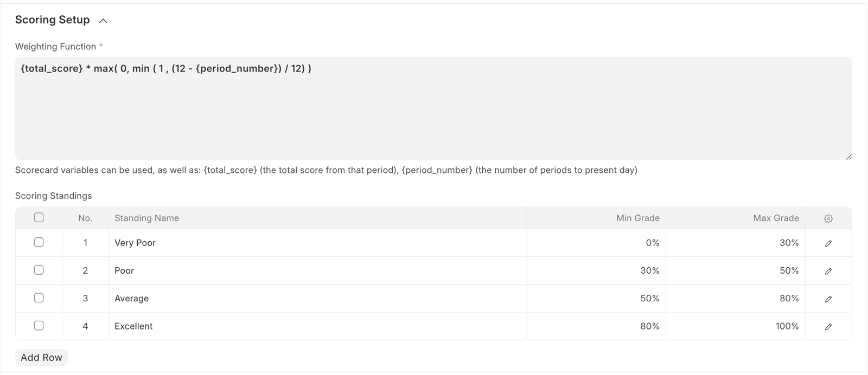Click edit pencil on Excellent row
The height and width of the screenshot is (375, 868).
[828, 326]
